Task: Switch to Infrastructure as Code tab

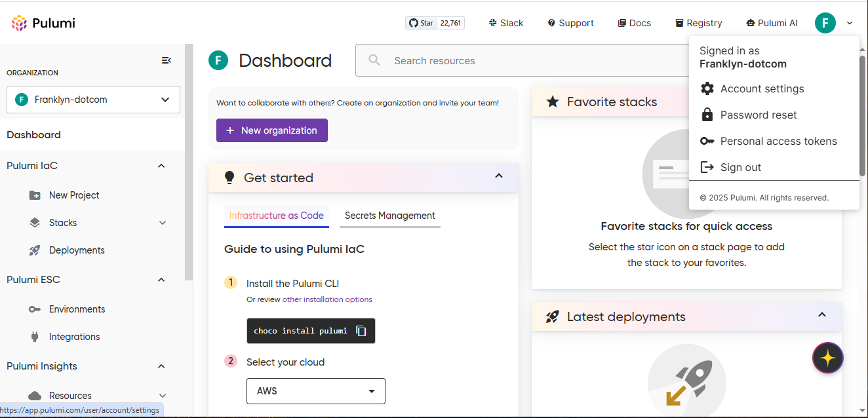Action: point(277,216)
